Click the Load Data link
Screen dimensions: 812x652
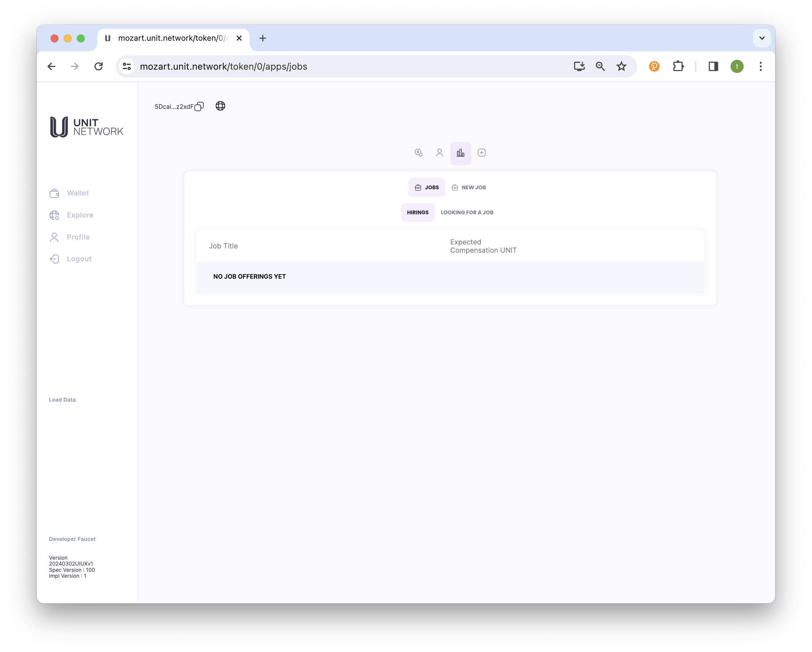tap(62, 400)
